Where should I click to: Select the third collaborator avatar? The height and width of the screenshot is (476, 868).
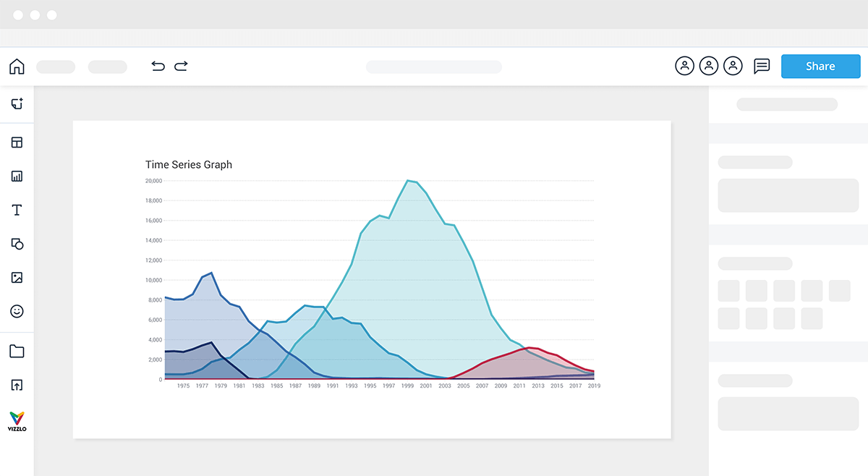(x=733, y=67)
